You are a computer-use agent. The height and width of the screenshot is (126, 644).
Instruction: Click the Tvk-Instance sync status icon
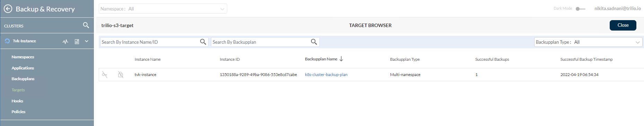pyautogui.click(x=7, y=41)
